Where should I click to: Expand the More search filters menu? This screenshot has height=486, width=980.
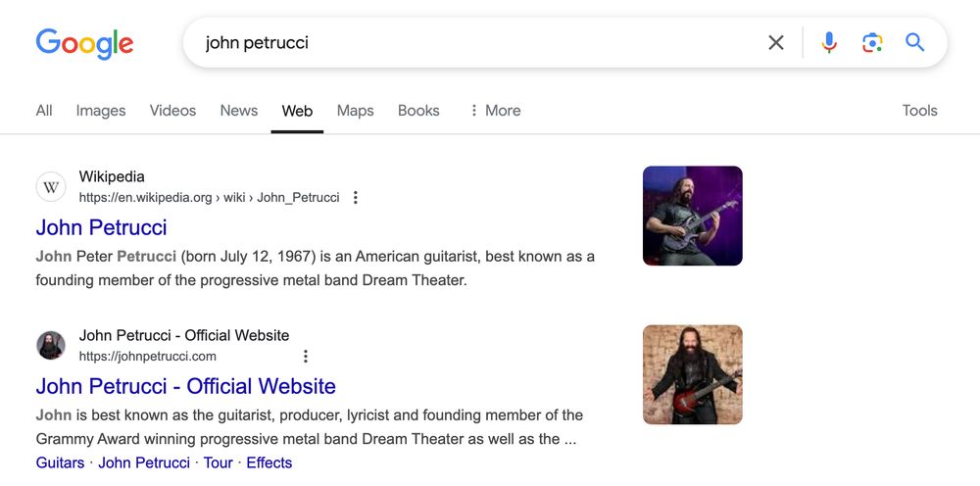pos(495,111)
